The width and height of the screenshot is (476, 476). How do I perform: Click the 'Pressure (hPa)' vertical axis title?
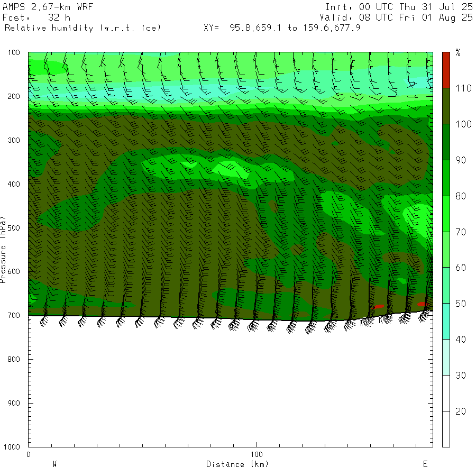click(3, 250)
